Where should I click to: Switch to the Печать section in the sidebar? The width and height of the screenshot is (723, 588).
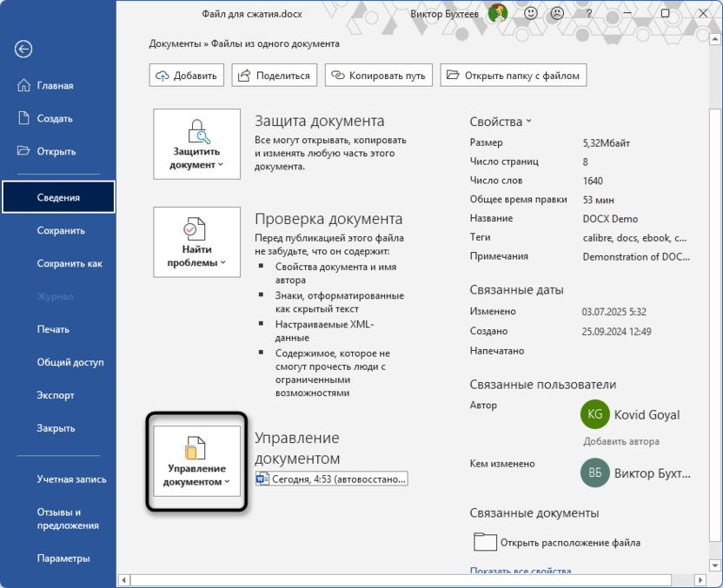tap(52, 328)
